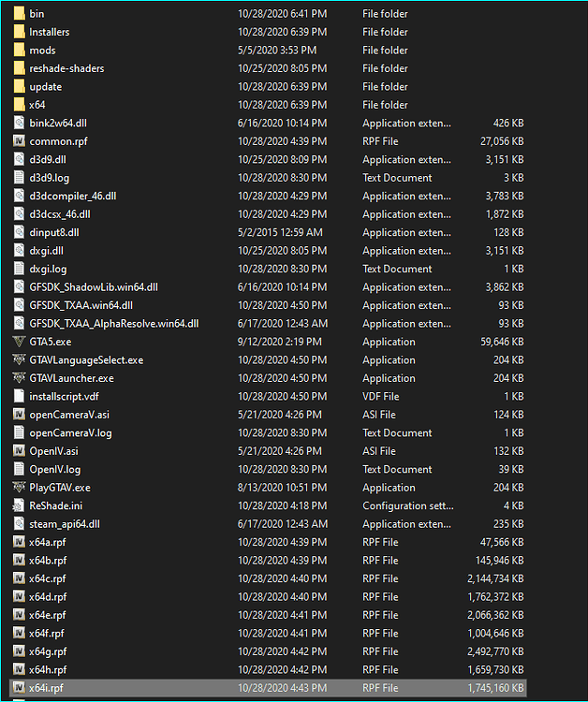Select the update folder icon
The image size is (588, 702).
point(20,86)
